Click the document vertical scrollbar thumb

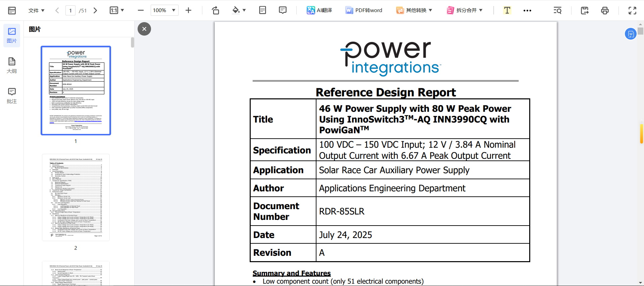[x=641, y=31]
